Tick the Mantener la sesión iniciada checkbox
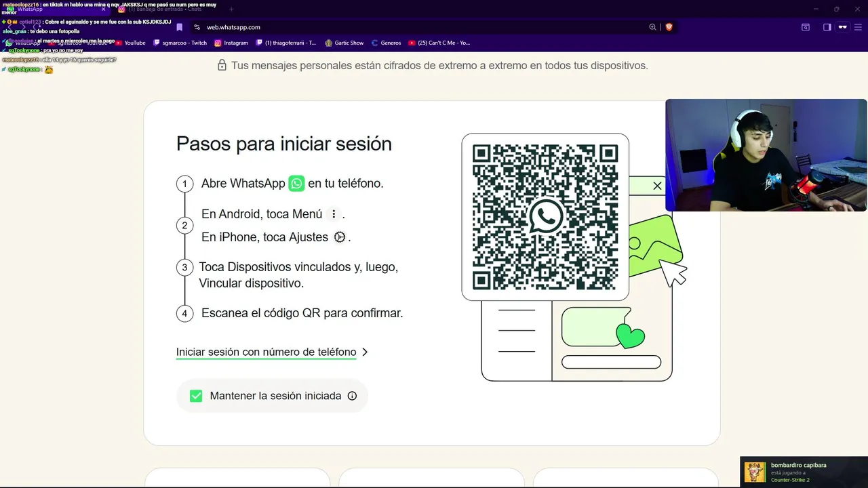868x488 pixels. tap(196, 396)
